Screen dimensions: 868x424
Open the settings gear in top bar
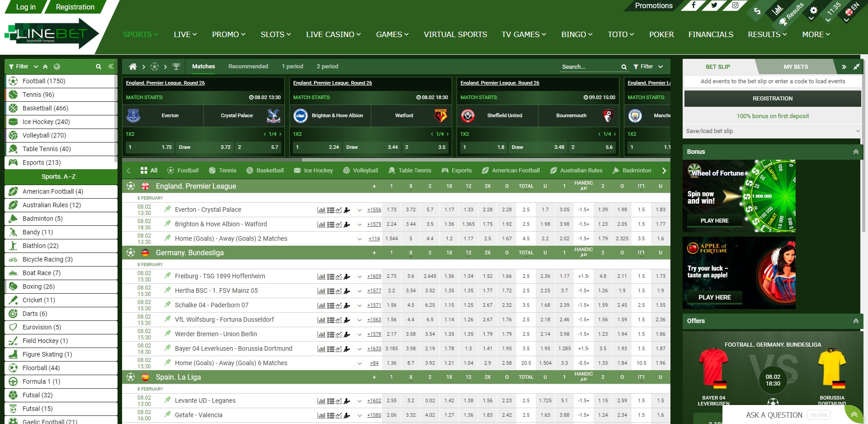[813, 10]
